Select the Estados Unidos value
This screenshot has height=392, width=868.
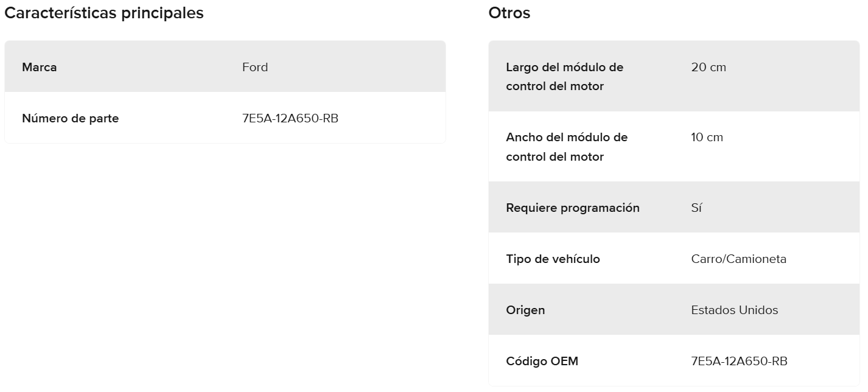pyautogui.click(x=735, y=310)
